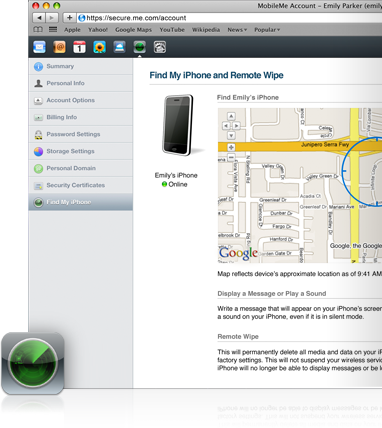The height and width of the screenshot is (428, 382).
Task: Click the address bar URL field
Action: [x=229, y=18]
